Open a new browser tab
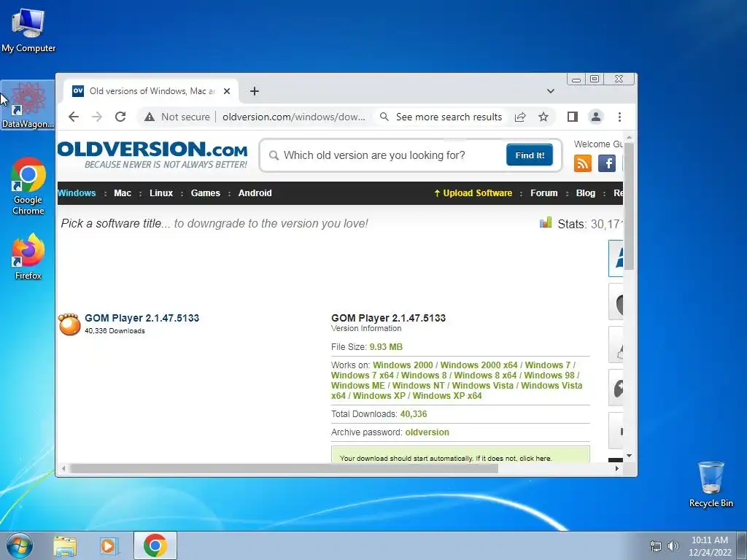747x560 pixels. tap(255, 91)
